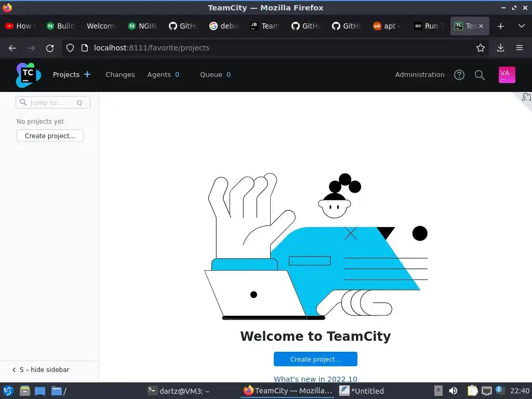Switch to the Google 'debia' tab
The height and width of the screenshot is (399, 532).
tap(224, 26)
